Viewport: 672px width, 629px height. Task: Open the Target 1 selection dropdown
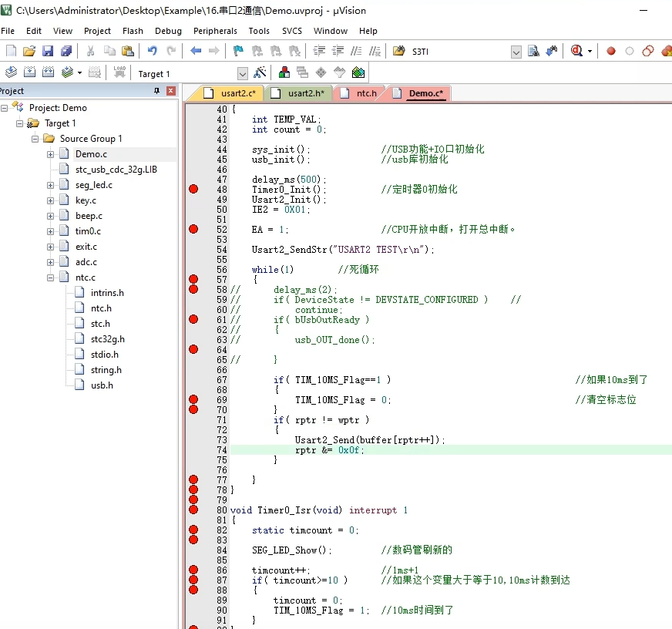click(x=243, y=74)
